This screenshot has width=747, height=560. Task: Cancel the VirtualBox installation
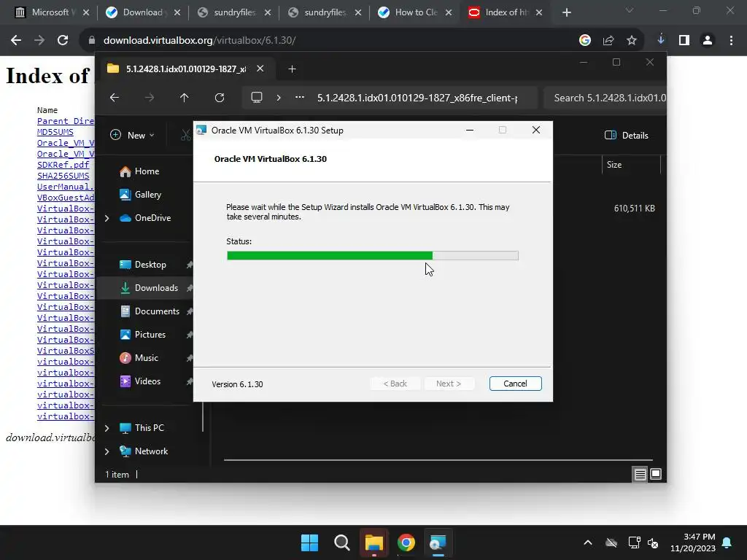(x=516, y=384)
